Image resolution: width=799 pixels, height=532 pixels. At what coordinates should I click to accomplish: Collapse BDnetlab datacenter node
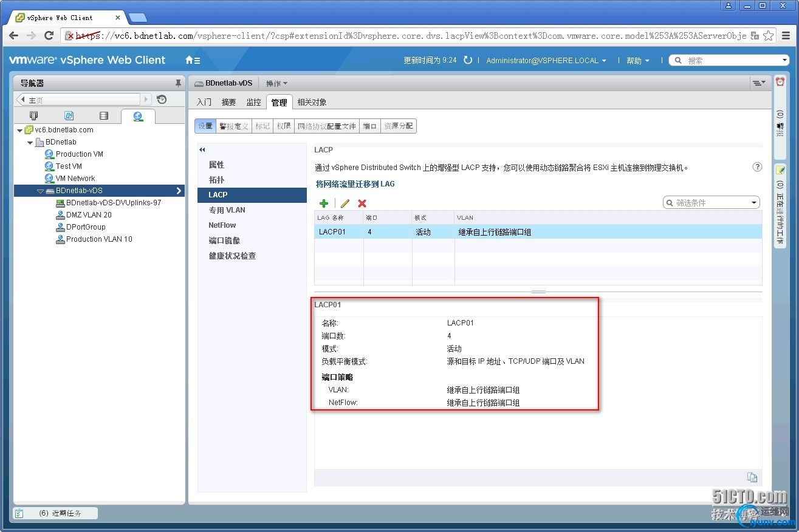click(30, 142)
